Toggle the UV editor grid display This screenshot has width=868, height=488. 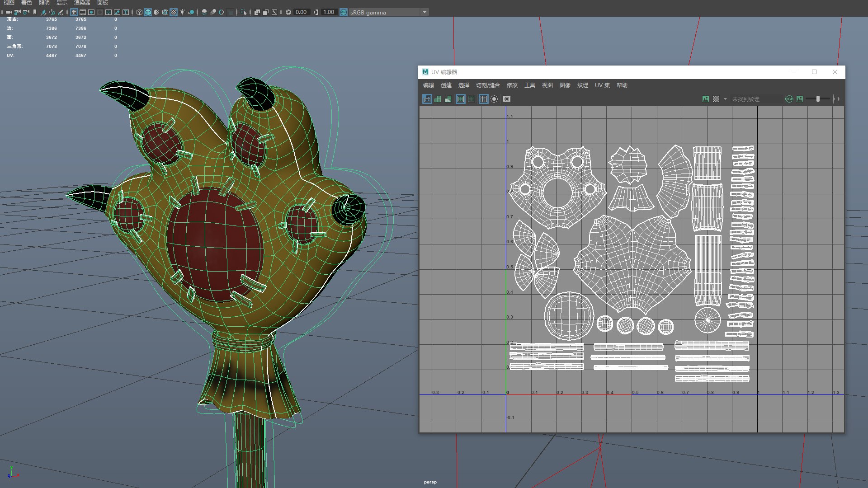pos(484,99)
